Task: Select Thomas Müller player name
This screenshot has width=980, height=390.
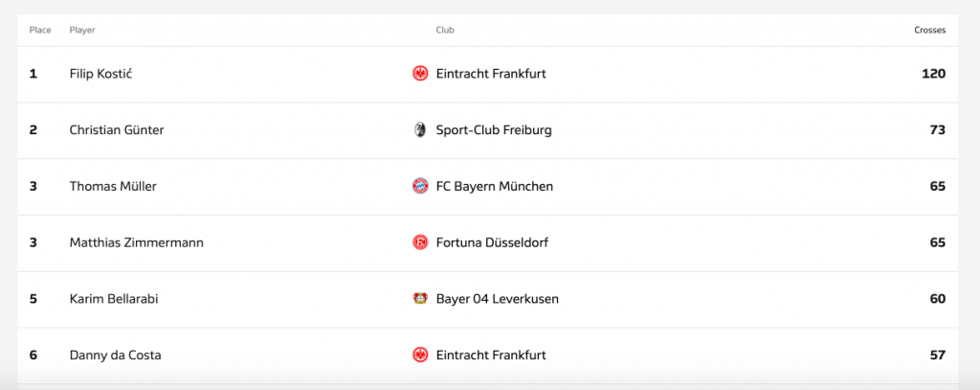Action: click(x=113, y=187)
